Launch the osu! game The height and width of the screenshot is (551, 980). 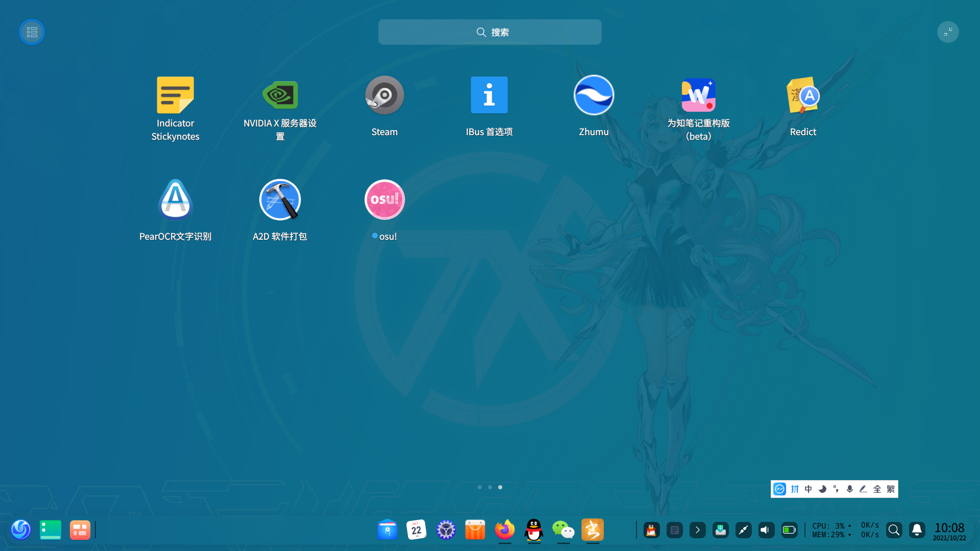coord(384,200)
